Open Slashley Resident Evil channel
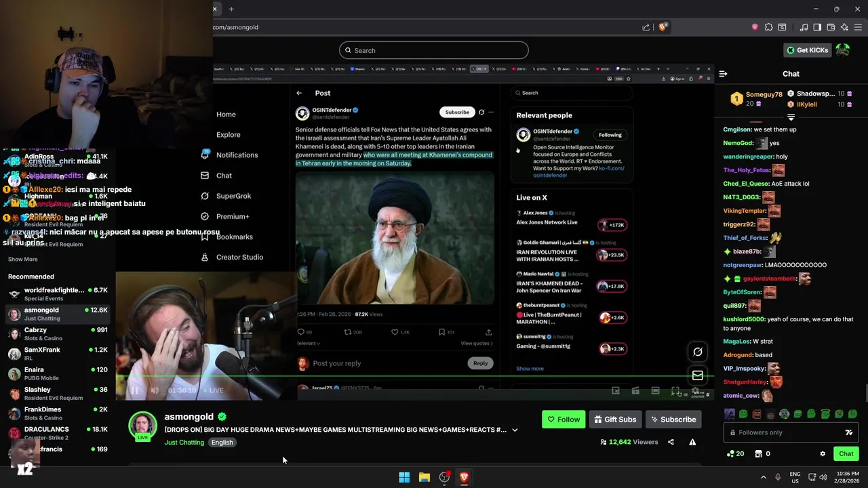 tap(58, 393)
